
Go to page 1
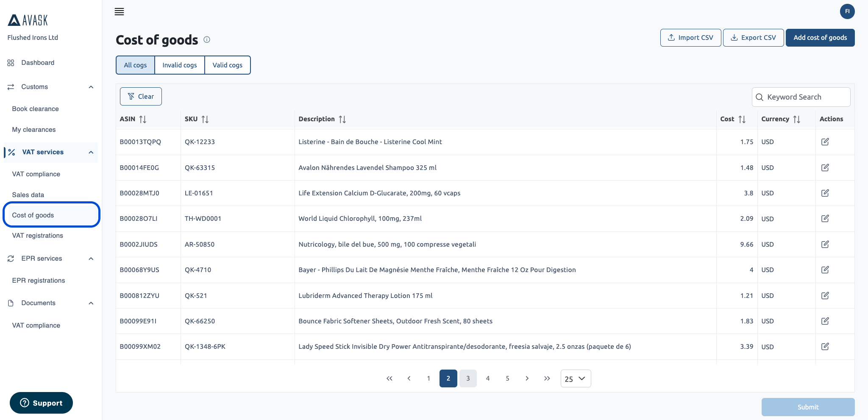click(x=428, y=378)
